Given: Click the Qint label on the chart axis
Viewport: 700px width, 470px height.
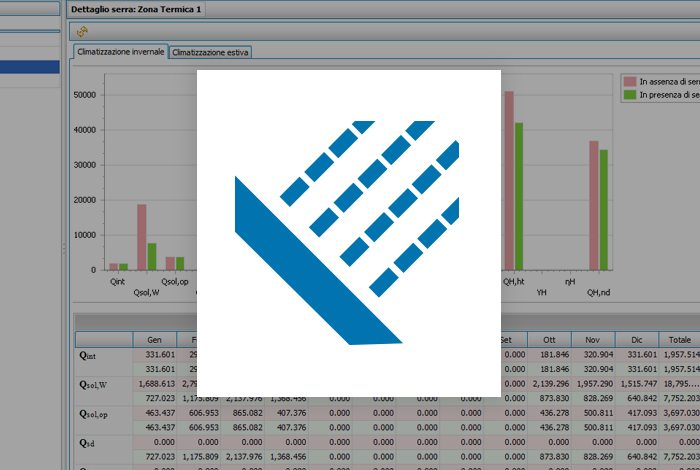Looking at the screenshot, I should coord(117,282).
